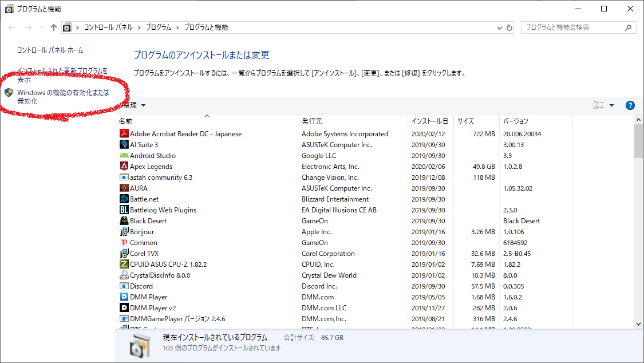This screenshot has height=363, width=644.
Task: Click the Bonjour program icon
Action: click(124, 231)
